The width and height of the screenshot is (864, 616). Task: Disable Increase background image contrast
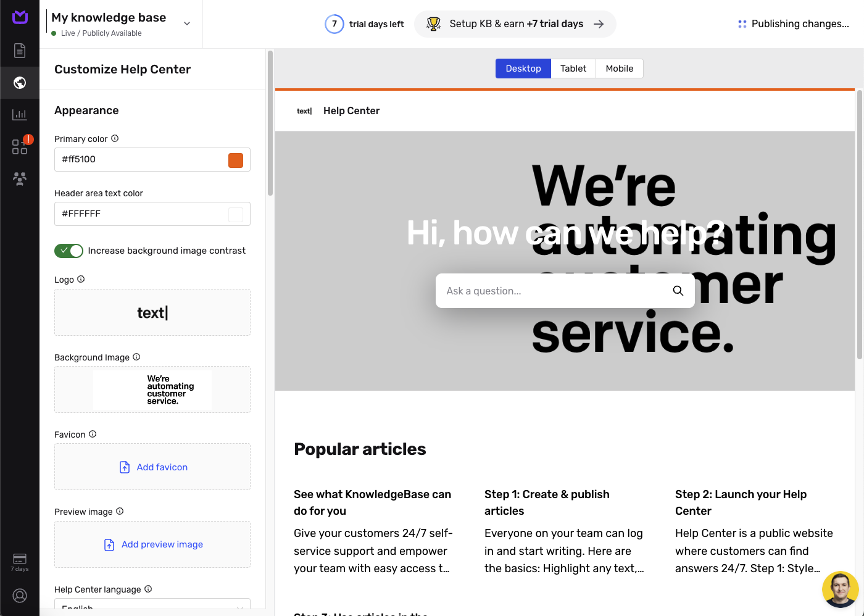[x=69, y=251]
